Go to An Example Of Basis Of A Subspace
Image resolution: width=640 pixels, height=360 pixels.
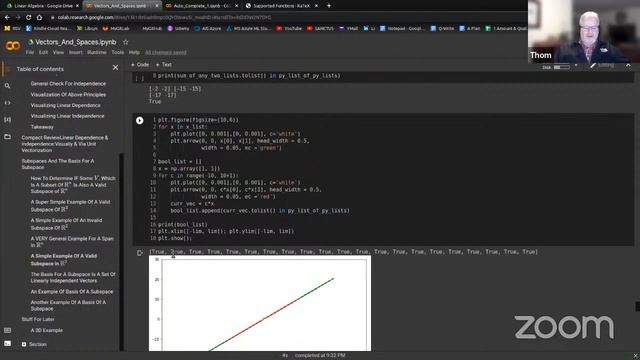pos(72,292)
